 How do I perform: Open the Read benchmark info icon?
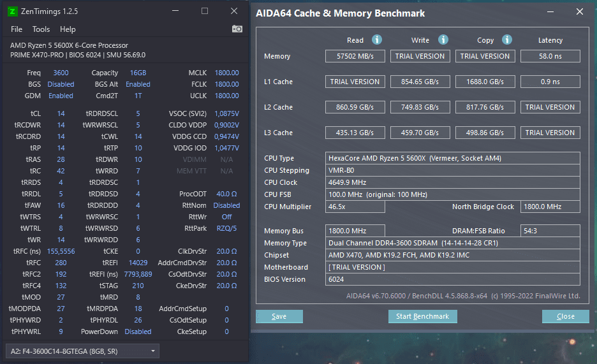click(x=376, y=40)
